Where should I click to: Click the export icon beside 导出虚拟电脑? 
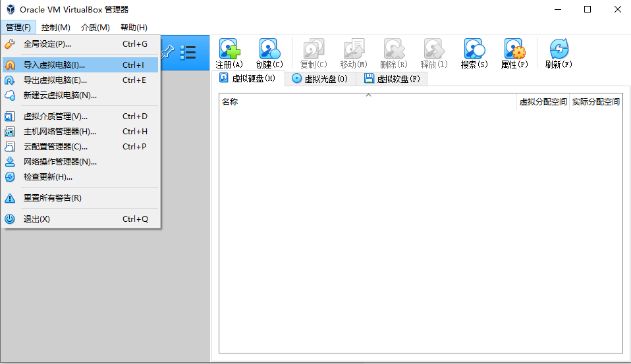click(x=10, y=80)
